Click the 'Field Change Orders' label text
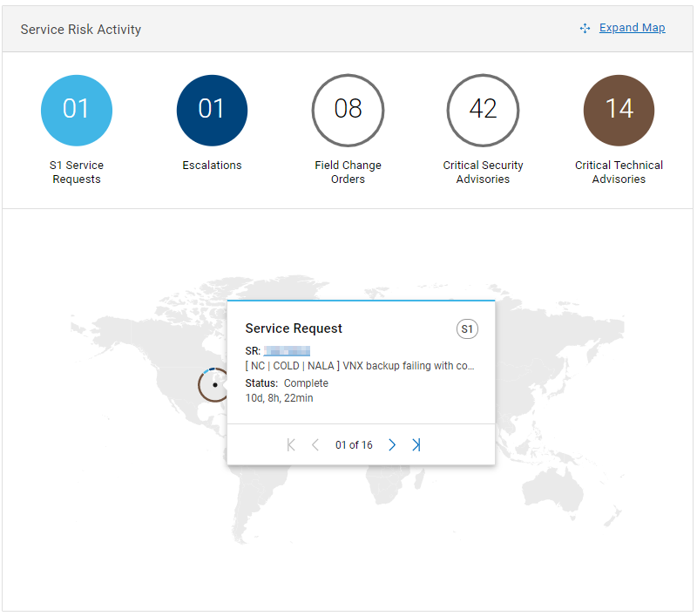 pos(348,172)
